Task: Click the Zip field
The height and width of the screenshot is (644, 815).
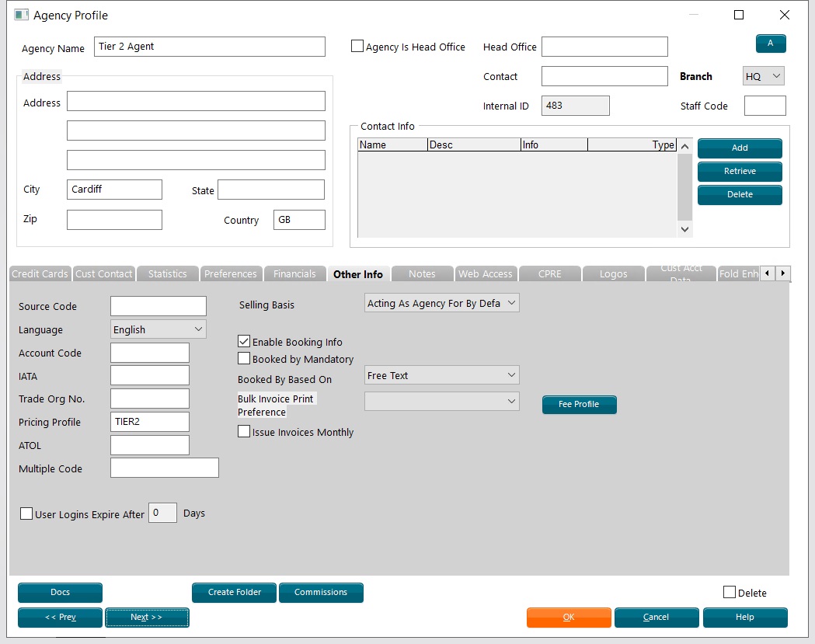Action: point(114,219)
